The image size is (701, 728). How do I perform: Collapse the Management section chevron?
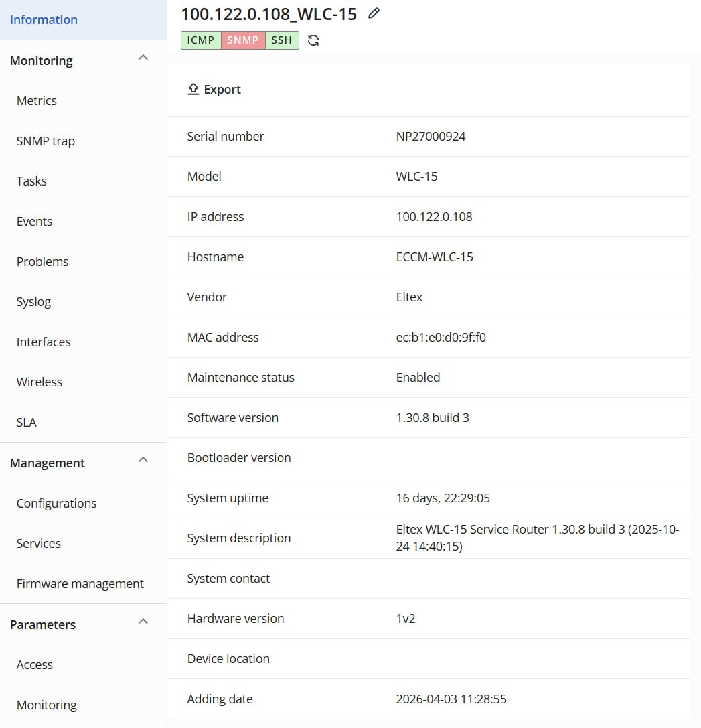click(x=143, y=461)
